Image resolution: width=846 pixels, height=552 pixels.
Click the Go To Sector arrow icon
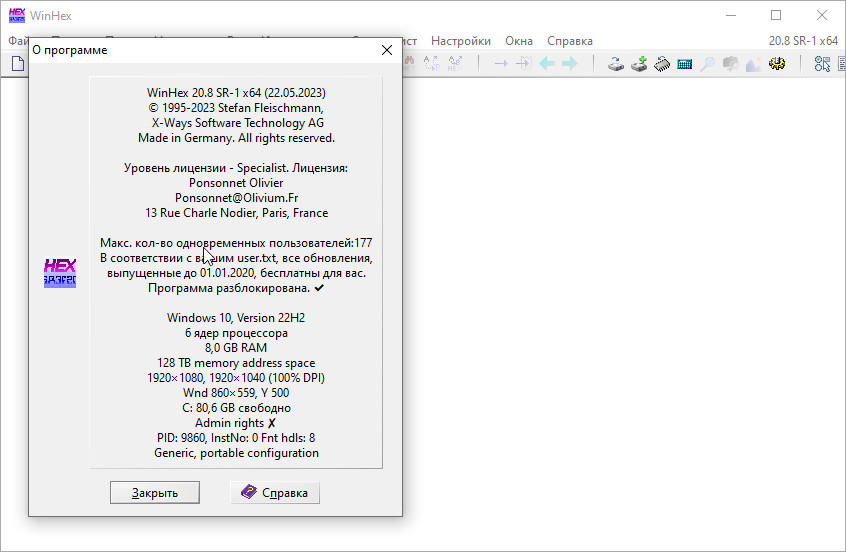tap(523, 64)
